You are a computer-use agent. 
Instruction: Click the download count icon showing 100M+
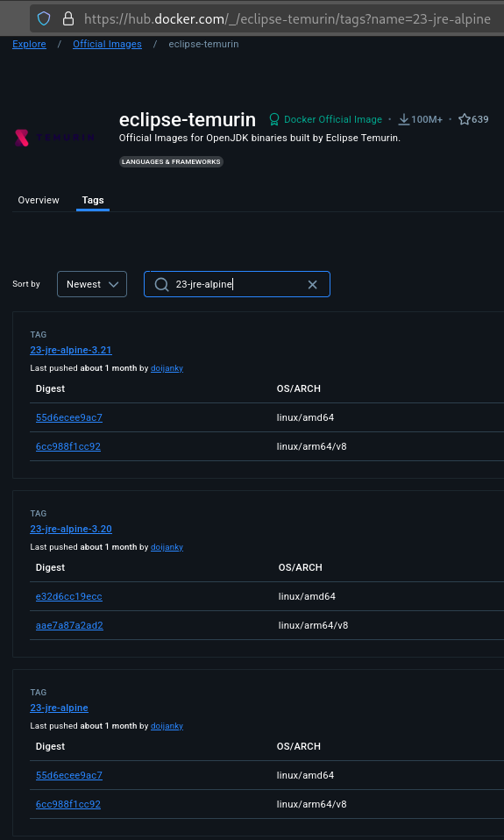(404, 119)
